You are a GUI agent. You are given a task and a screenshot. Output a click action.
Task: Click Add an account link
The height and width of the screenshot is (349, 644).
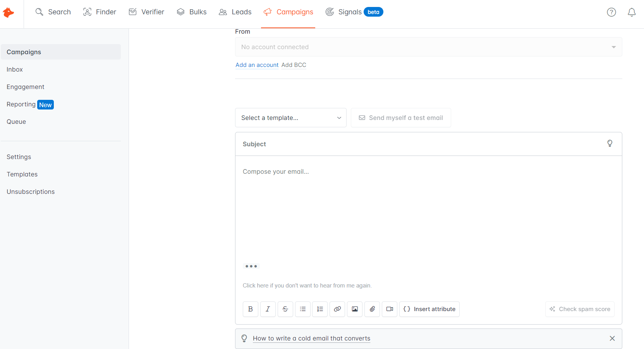[257, 65]
